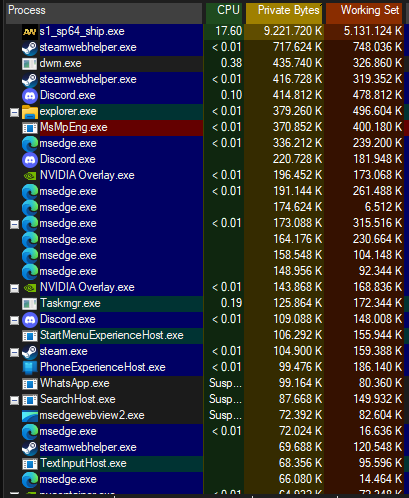Select the PhoneExperienceHost.exe process name
The width and height of the screenshot is (409, 498).
(103, 367)
